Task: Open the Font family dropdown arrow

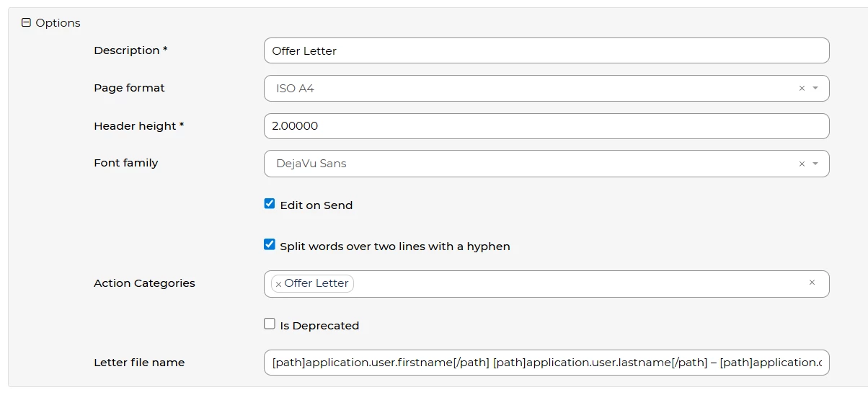Action: pyautogui.click(x=815, y=164)
